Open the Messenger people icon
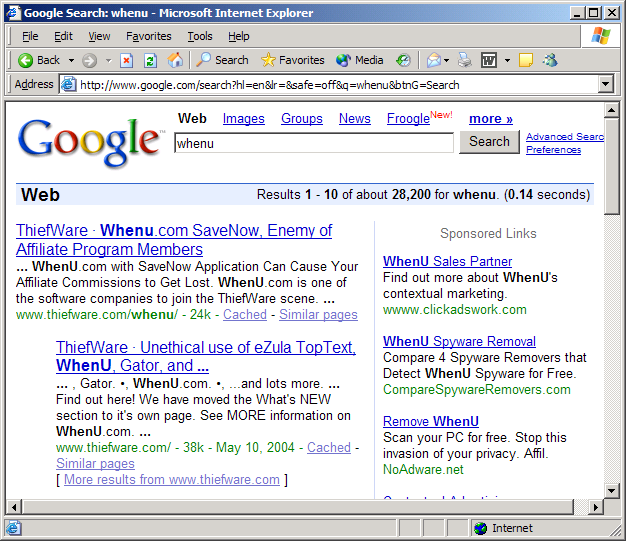626x541 pixels. click(x=550, y=60)
